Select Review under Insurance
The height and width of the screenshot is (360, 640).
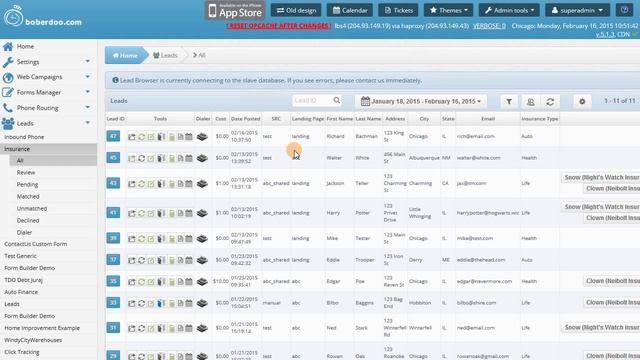click(x=26, y=173)
